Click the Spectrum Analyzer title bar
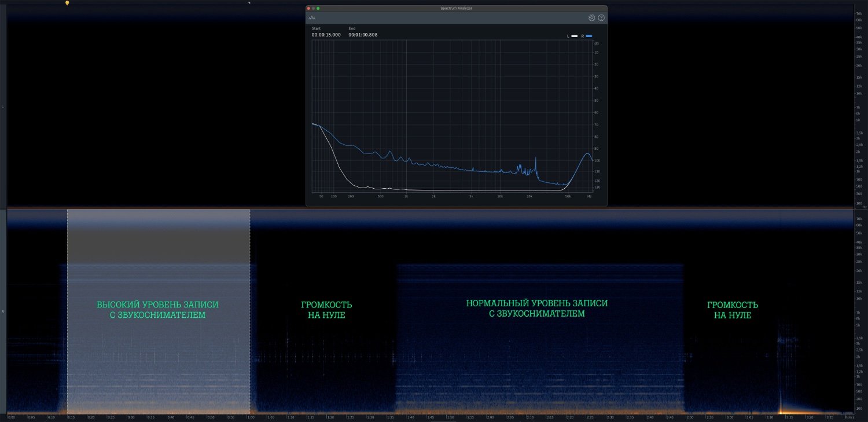The image size is (868, 422). 456,8
